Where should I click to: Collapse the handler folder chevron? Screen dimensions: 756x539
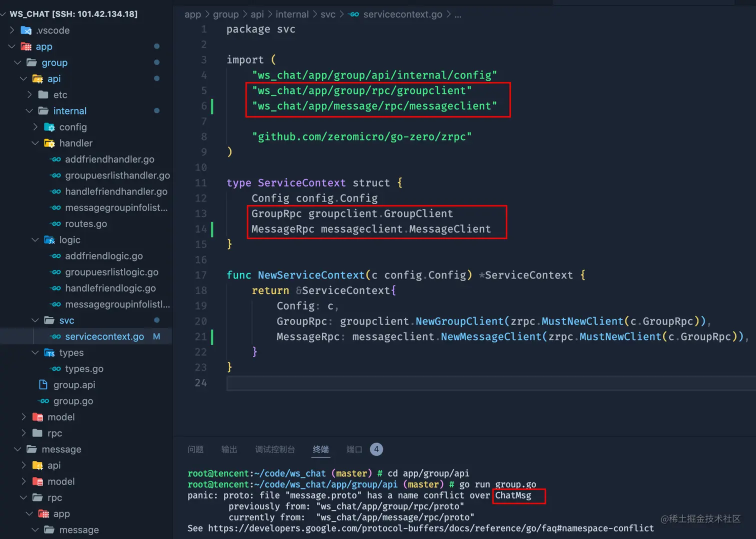click(x=35, y=143)
